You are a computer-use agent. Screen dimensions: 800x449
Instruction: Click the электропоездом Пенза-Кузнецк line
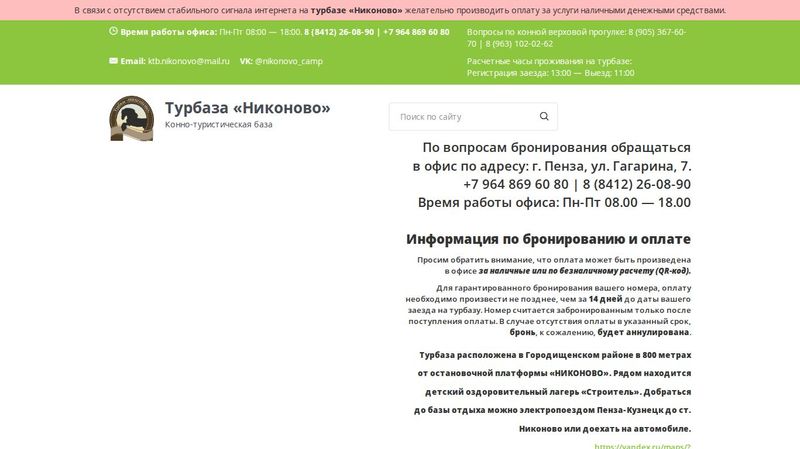(553, 410)
